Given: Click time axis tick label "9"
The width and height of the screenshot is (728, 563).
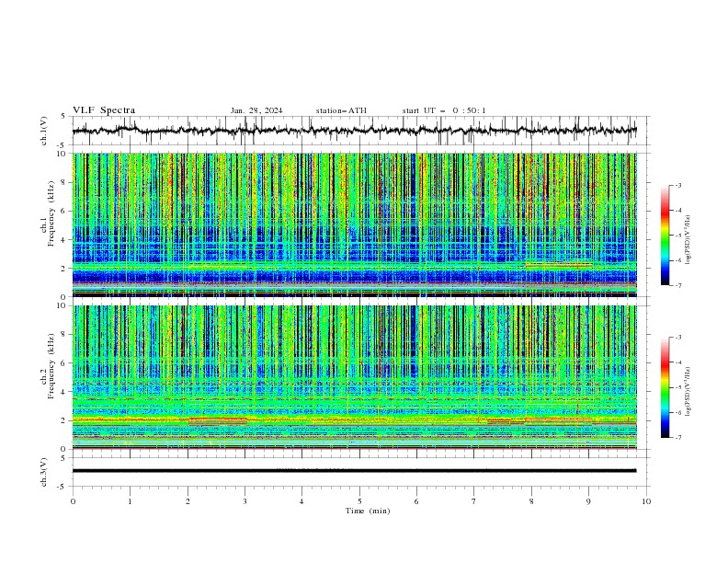Looking at the screenshot, I should pyautogui.click(x=588, y=501).
